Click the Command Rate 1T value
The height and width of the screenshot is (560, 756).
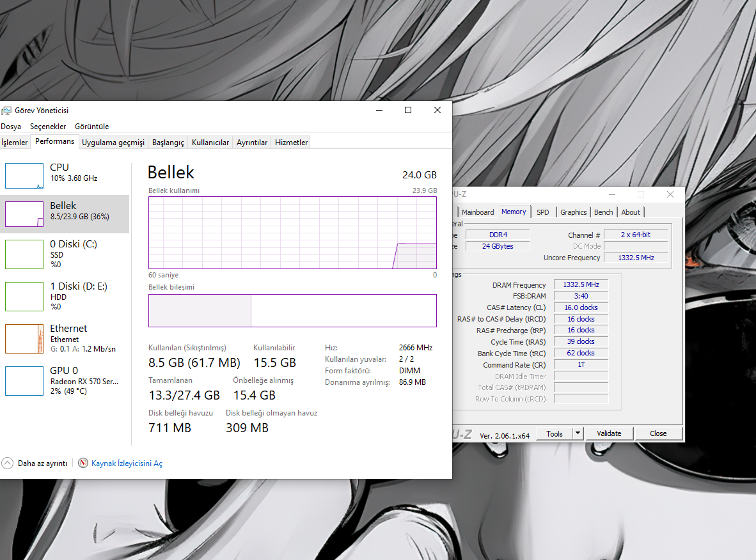pos(581,365)
